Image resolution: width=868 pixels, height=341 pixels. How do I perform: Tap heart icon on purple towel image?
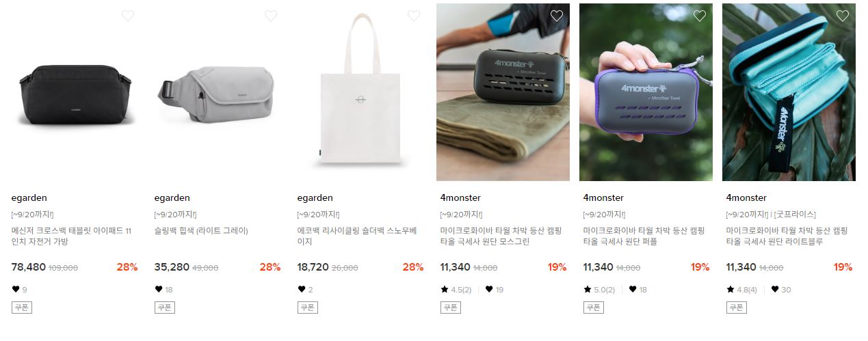coord(700,16)
